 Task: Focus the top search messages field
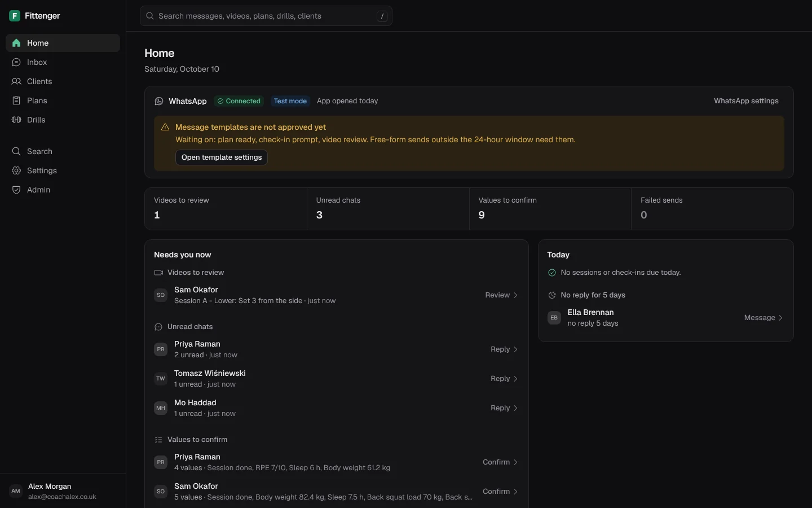click(266, 16)
